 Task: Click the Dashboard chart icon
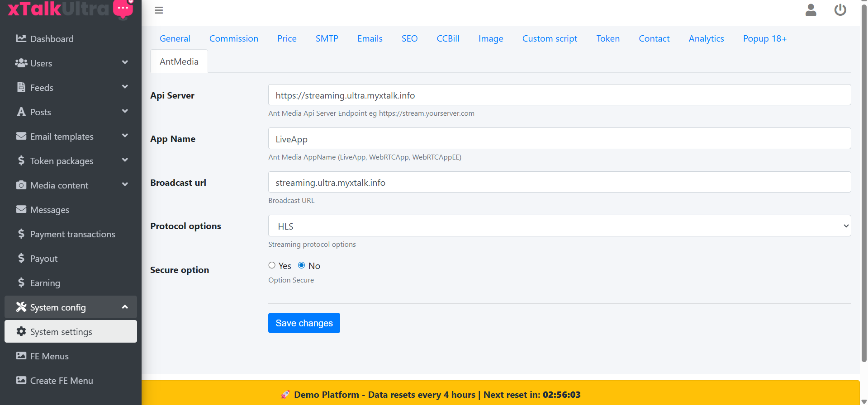click(21, 38)
